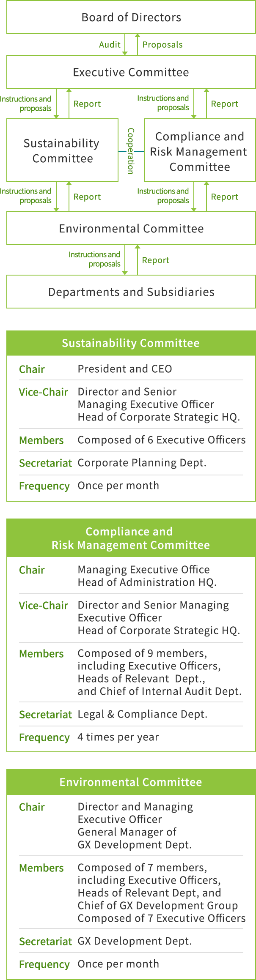Click the GX Development Dept. secretariat entry

[135, 941]
